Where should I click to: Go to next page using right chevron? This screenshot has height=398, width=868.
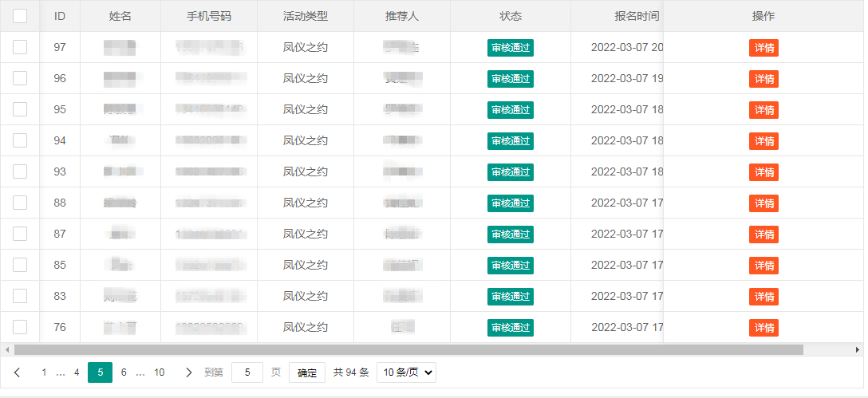click(x=188, y=372)
